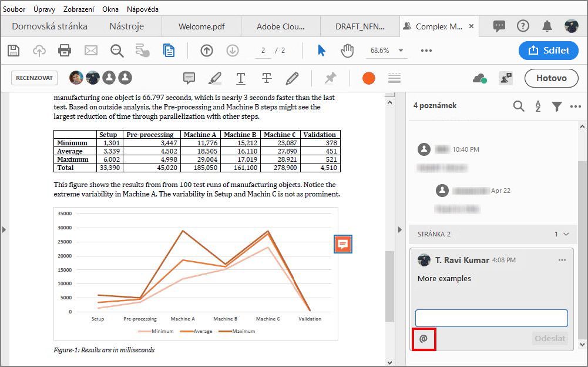The width and height of the screenshot is (588, 367).
Task: Collapse the STRÁNKA 2 section
Action: 566,234
